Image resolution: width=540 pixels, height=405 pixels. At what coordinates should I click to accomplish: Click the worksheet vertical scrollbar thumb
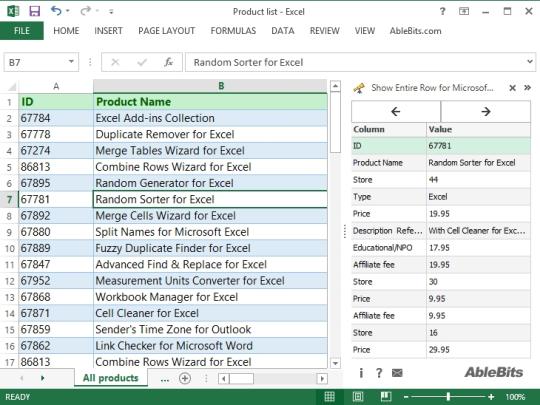[335, 122]
